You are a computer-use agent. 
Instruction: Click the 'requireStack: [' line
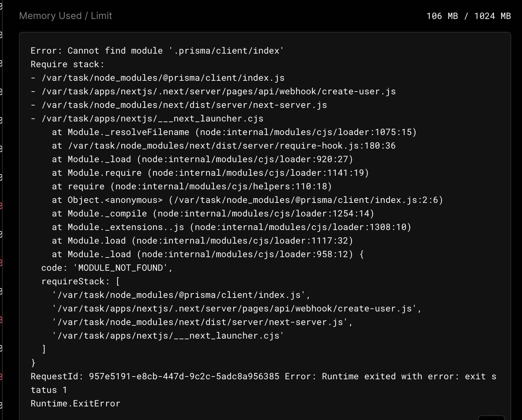click(x=80, y=281)
